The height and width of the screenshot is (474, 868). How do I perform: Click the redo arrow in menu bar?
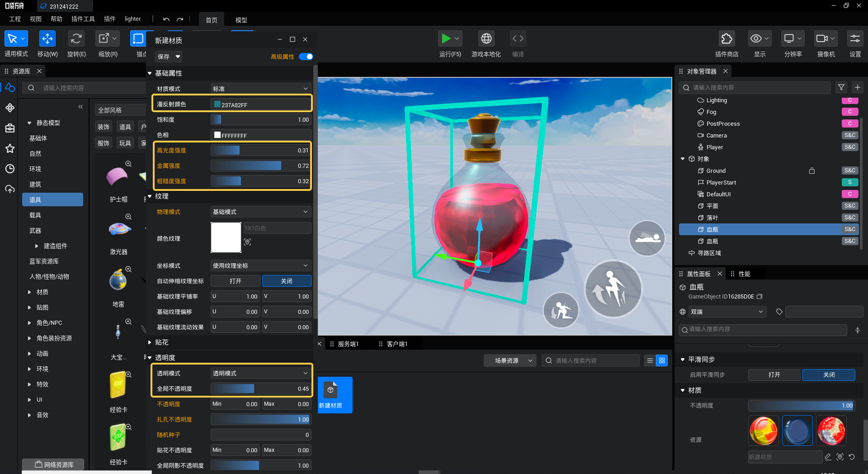coord(180,19)
